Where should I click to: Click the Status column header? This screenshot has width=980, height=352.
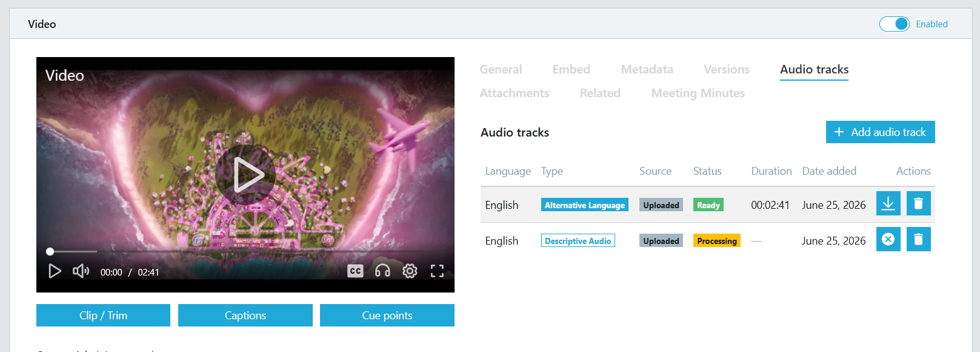707,171
